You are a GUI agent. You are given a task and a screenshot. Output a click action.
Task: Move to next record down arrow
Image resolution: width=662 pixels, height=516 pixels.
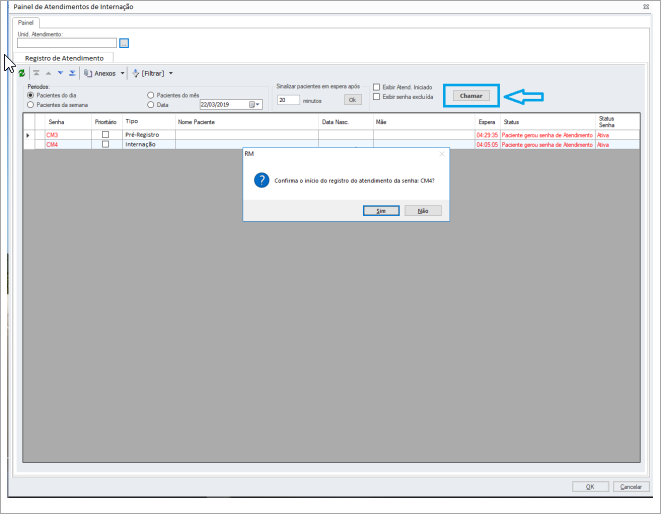click(60, 73)
